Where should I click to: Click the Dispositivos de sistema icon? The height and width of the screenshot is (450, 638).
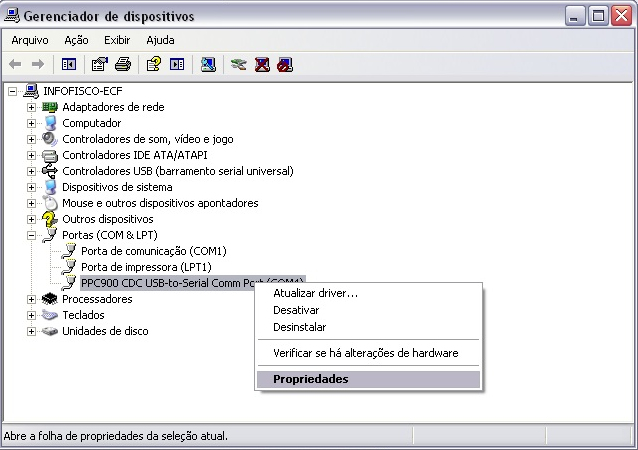click(x=50, y=187)
